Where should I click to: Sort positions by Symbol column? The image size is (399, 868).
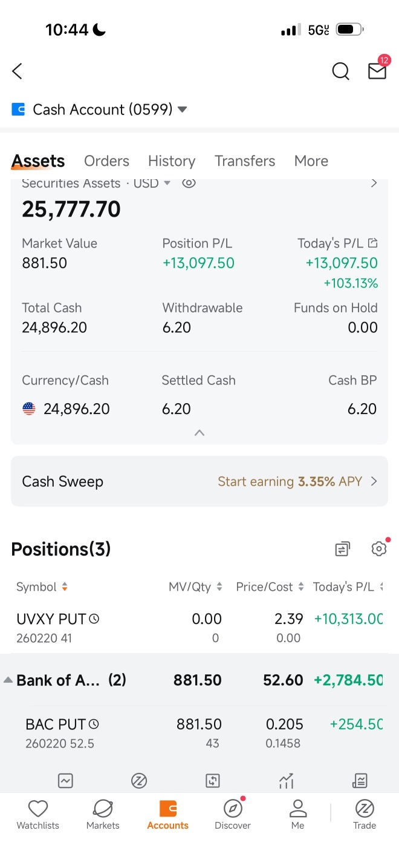42,587
